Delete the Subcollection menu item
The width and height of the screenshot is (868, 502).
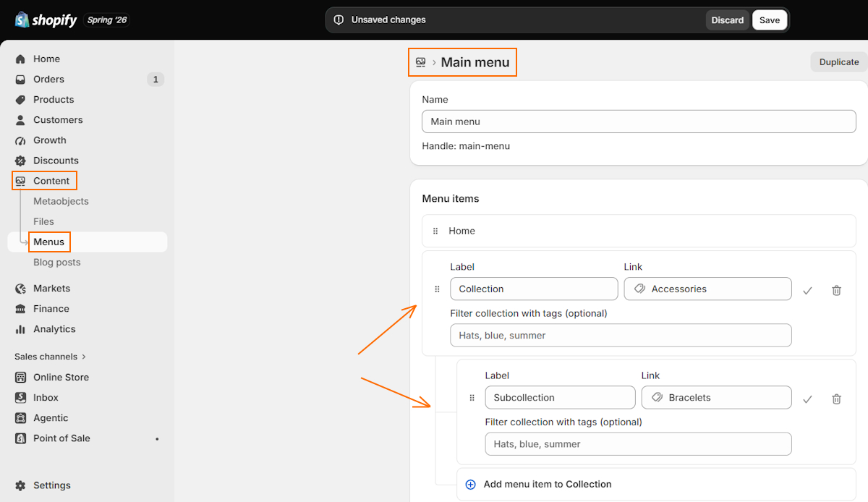836,399
